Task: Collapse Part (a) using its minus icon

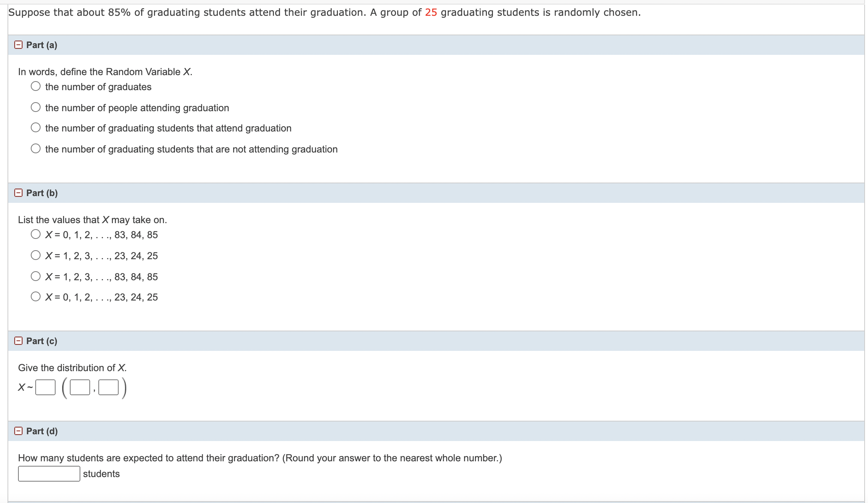Action: (x=18, y=45)
